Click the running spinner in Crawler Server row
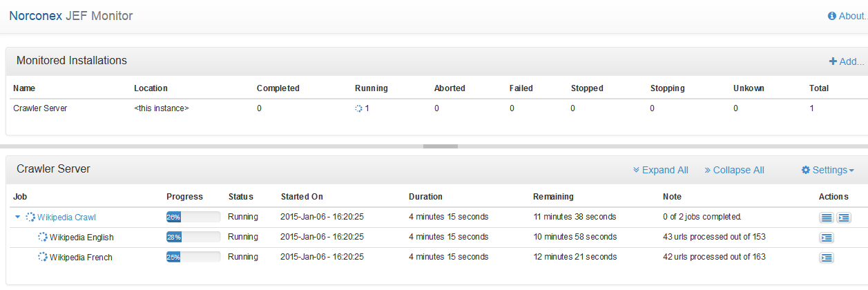This screenshot has width=868, height=290. tap(358, 108)
